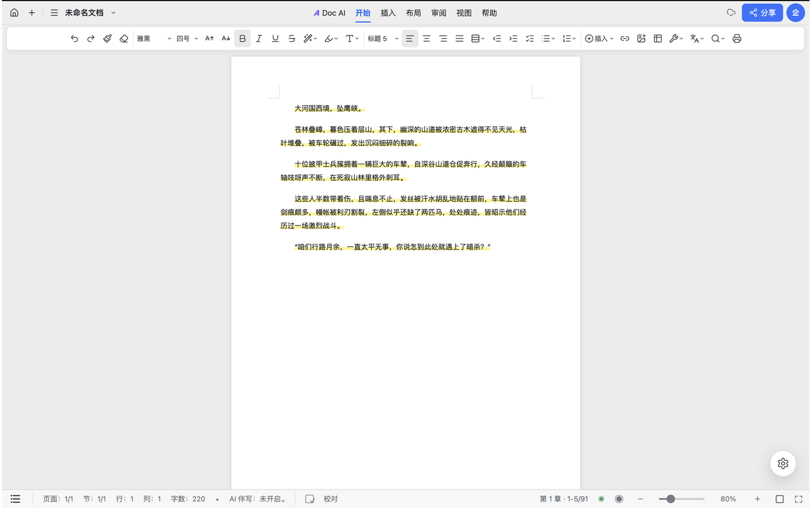Open the 帮助 help menu
This screenshot has height=508, width=812.
point(490,13)
